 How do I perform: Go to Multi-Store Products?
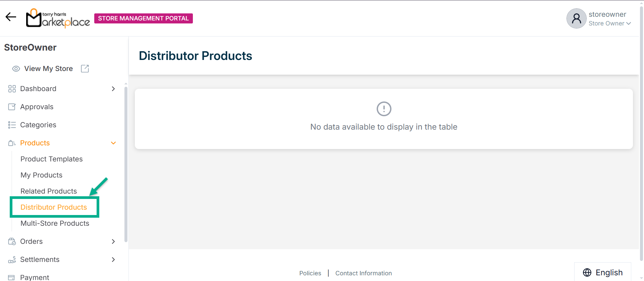point(55,223)
